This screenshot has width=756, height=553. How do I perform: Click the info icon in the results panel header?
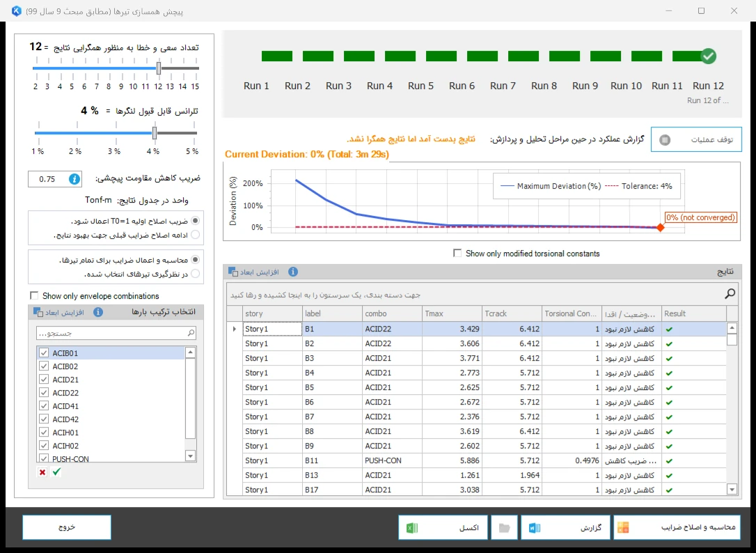[292, 272]
